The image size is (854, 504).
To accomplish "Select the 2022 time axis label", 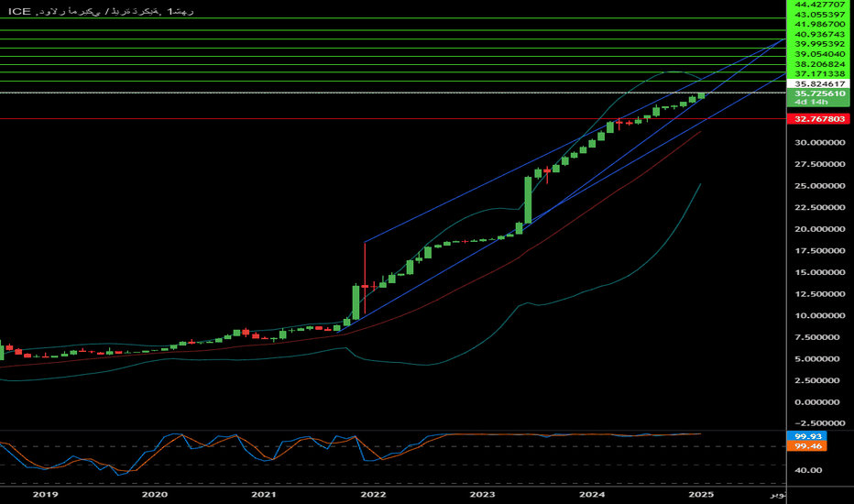I will 373,495.
